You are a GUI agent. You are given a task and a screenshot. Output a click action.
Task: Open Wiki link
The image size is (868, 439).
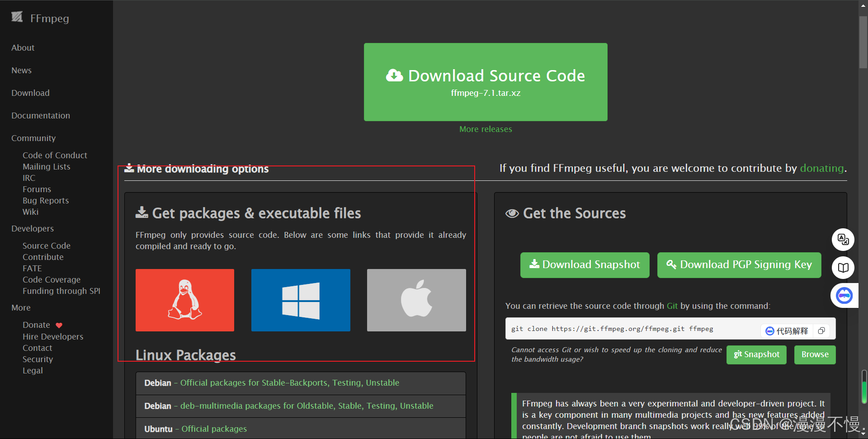pyautogui.click(x=31, y=212)
